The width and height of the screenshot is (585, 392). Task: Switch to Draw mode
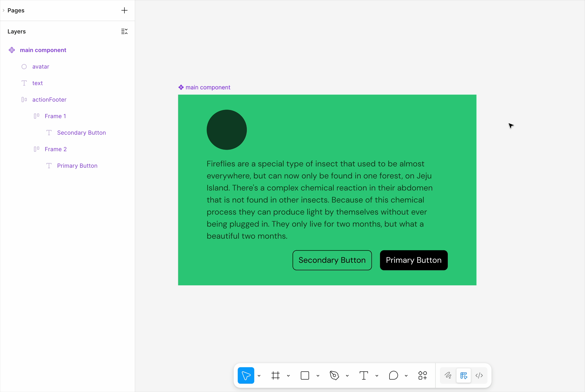click(x=448, y=375)
